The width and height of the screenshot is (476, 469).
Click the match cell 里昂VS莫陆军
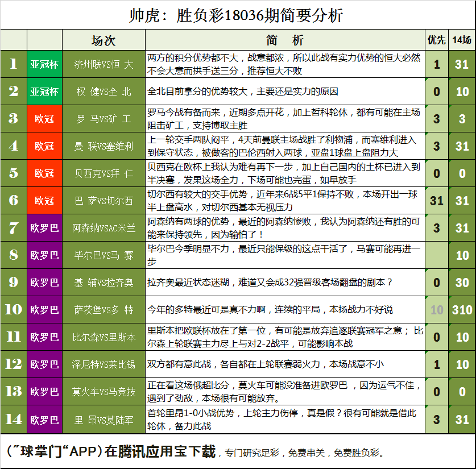pos(104,420)
